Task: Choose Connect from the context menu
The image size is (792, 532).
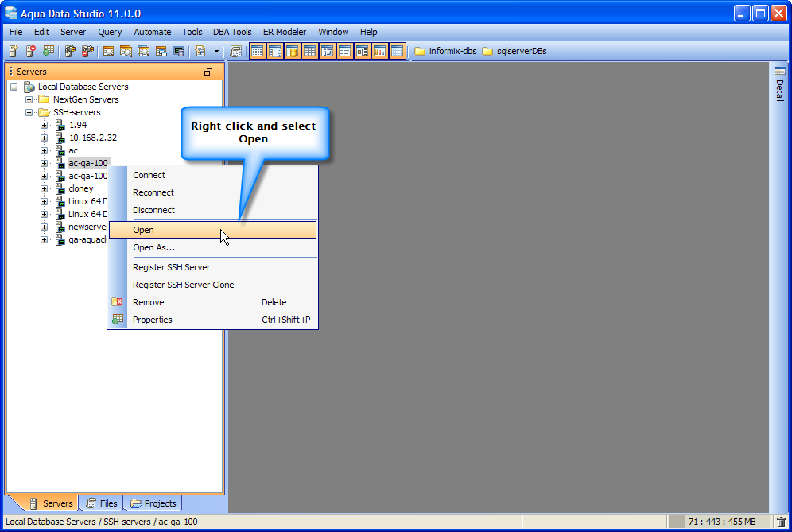Action: tap(212, 175)
